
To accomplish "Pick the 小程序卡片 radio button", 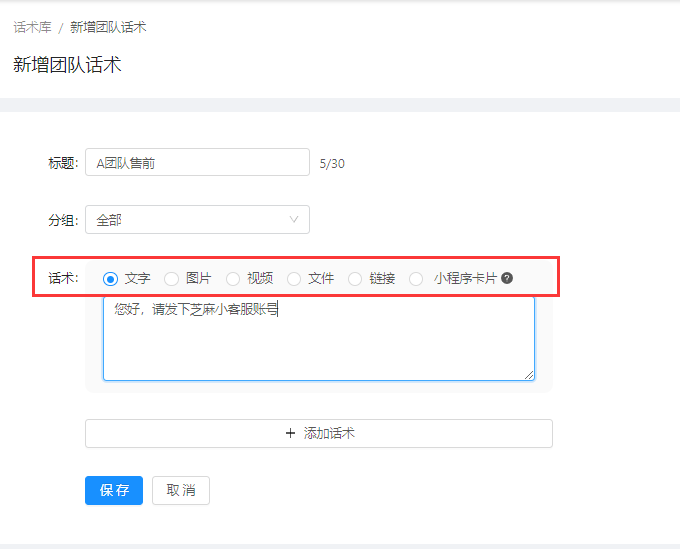I will (x=416, y=279).
